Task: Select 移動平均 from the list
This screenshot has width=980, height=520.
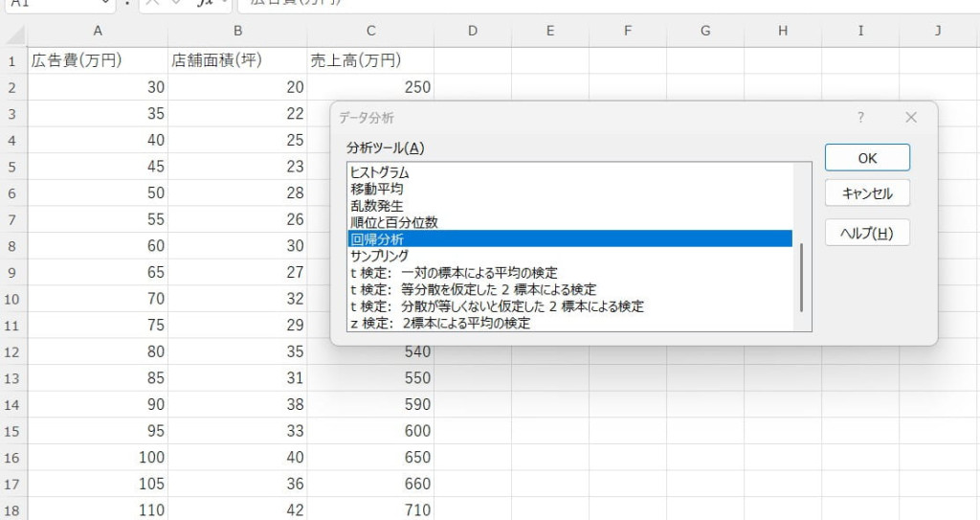Action: (377, 190)
